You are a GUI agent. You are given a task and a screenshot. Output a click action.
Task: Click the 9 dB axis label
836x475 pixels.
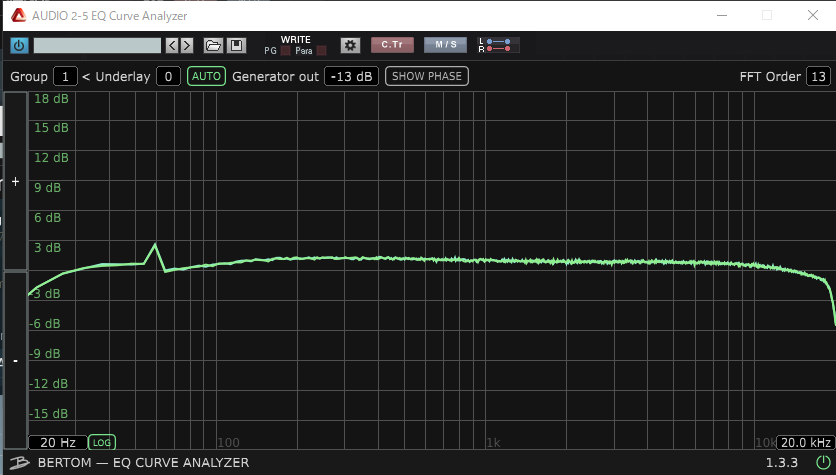pos(47,188)
